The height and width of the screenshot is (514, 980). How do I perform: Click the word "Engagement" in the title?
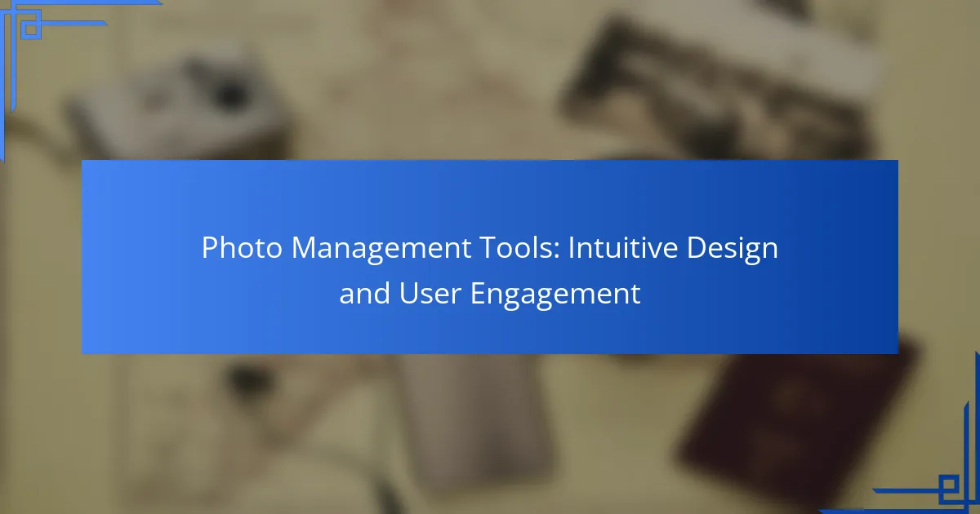pyautogui.click(x=555, y=294)
